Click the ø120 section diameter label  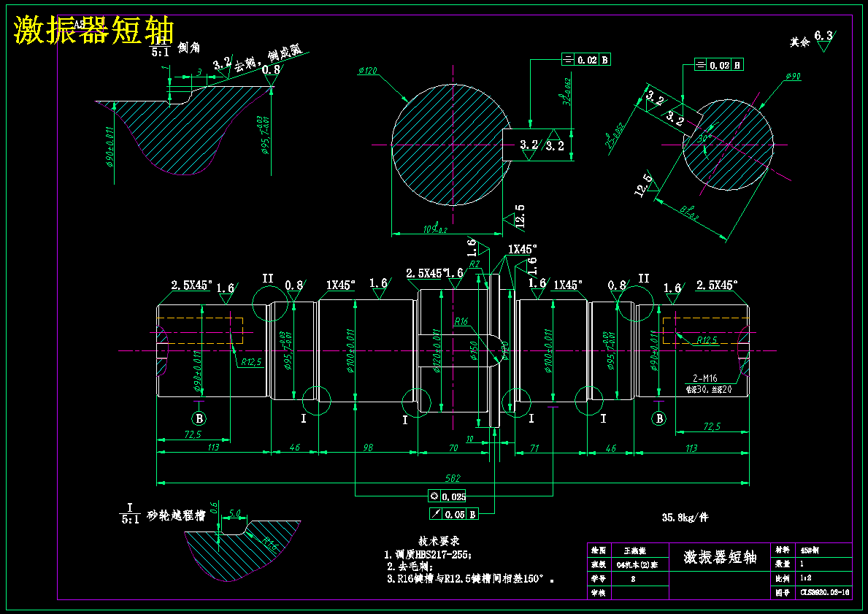[368, 71]
